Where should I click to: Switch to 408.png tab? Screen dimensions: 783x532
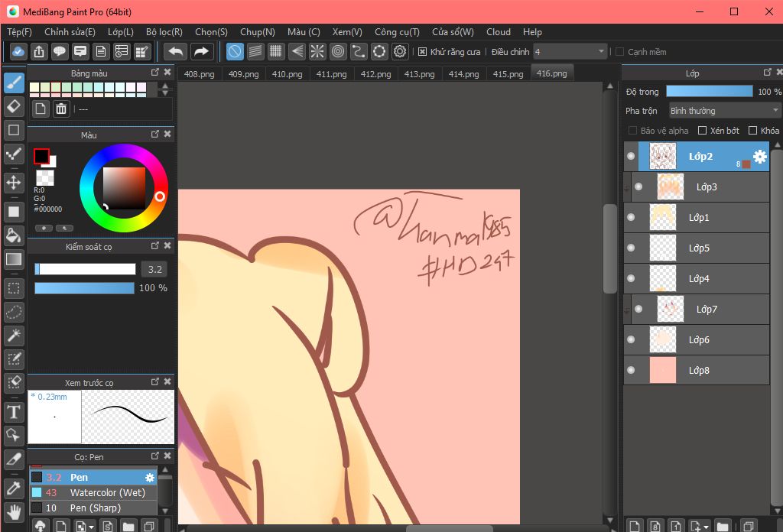point(200,74)
